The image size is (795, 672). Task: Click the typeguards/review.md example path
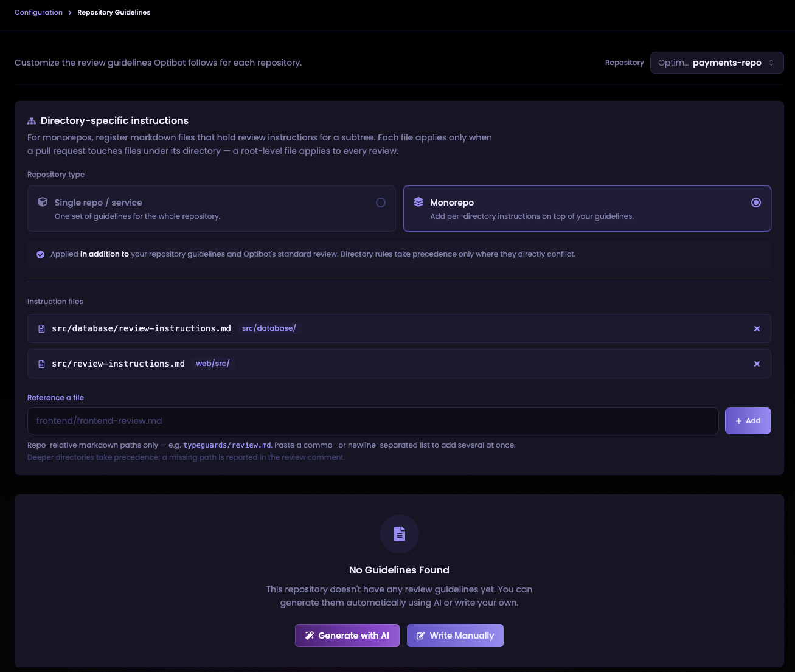[227, 445]
